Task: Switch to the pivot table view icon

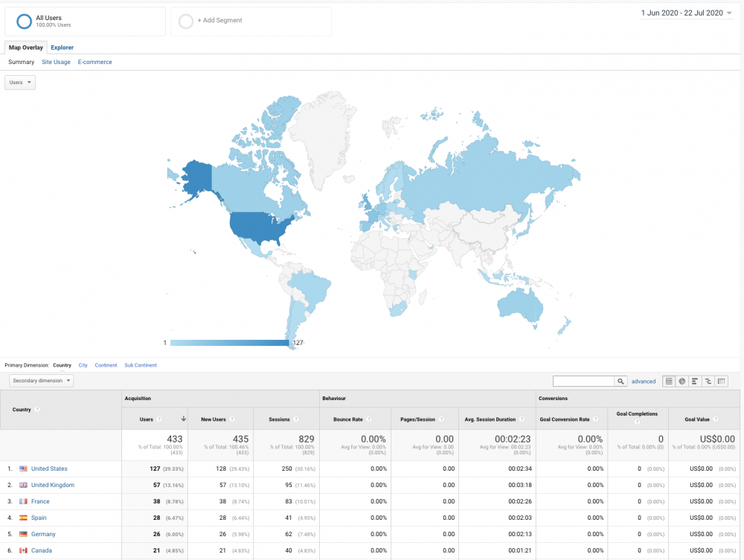Action: click(x=721, y=381)
